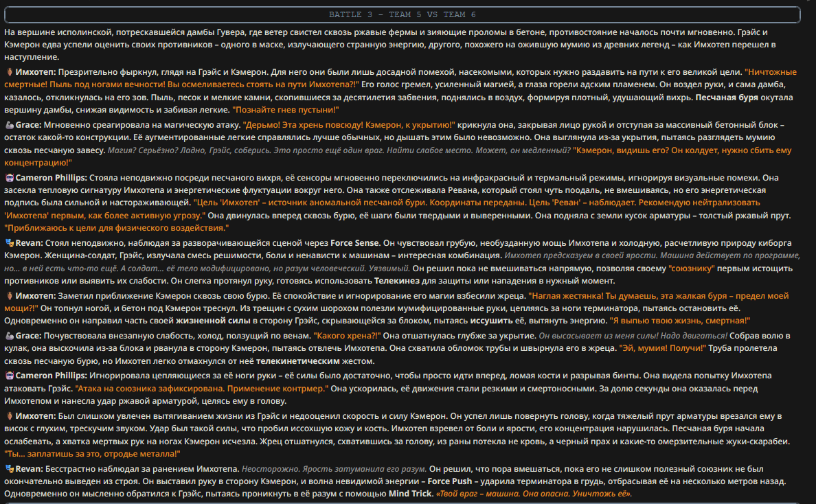
Task: Click speaker name 'Имхотеп:' before 'Заметил приближение'
Action: click(x=36, y=296)
